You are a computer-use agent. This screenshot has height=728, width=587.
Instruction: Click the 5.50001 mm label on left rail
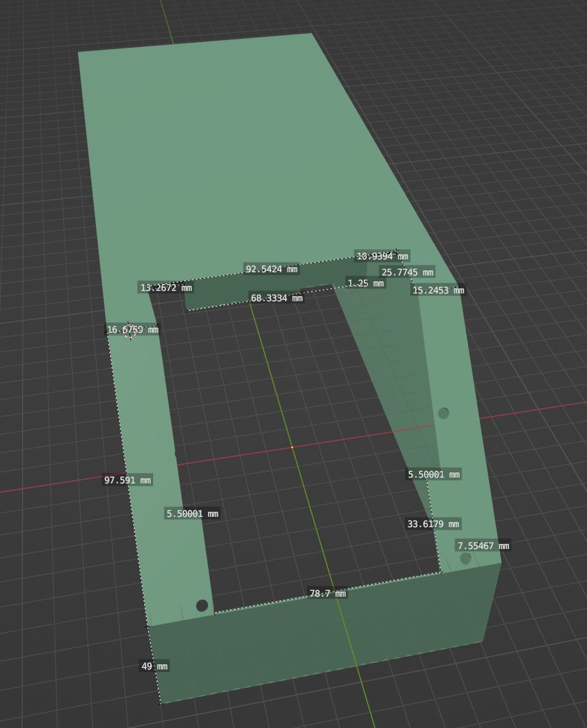[192, 514]
